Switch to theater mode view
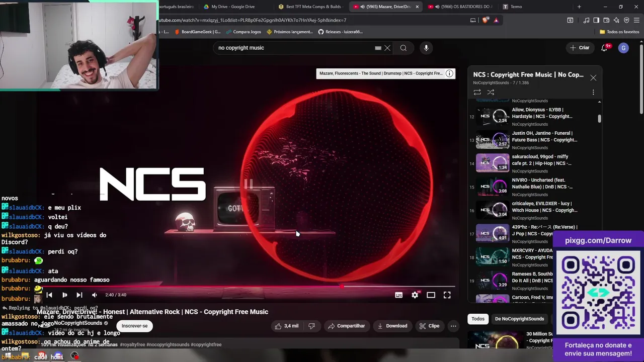Screen dimensions: 644x362 431,295
